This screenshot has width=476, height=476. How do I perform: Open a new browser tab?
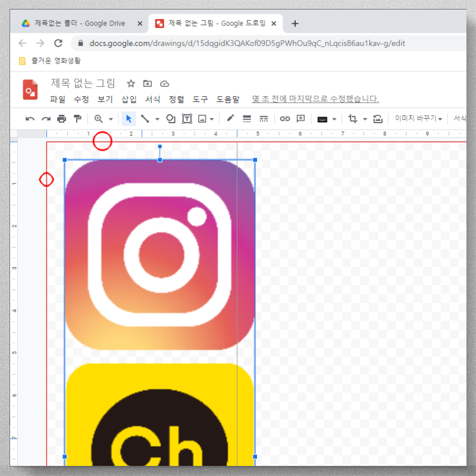coord(295,24)
